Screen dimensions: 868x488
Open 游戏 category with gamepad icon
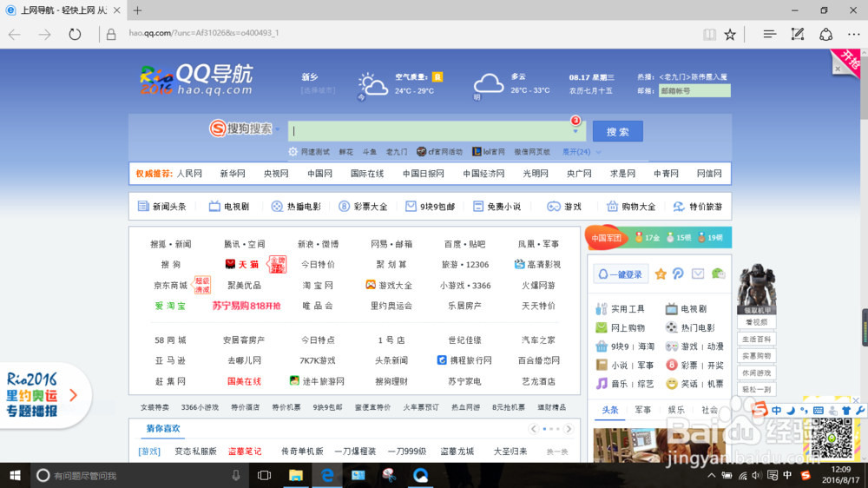click(564, 207)
